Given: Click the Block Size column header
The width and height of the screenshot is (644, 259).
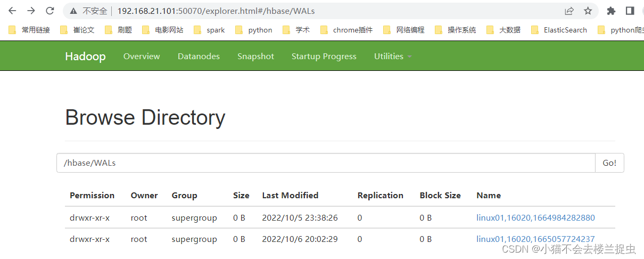Looking at the screenshot, I should tap(440, 195).
